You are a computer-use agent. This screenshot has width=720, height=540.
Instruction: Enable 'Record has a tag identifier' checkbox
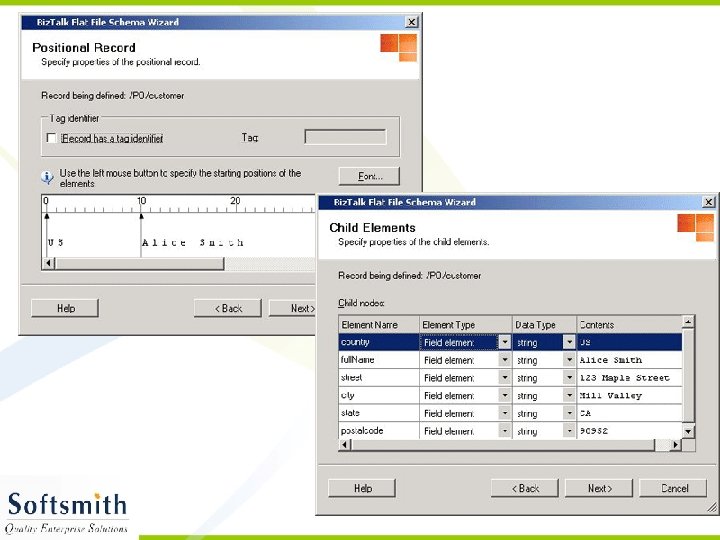(x=51, y=138)
